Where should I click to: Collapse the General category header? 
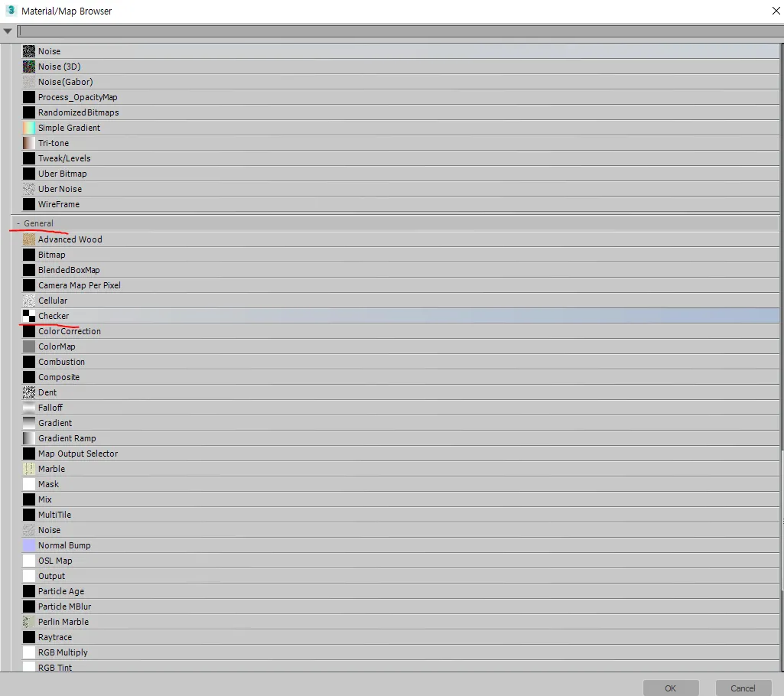click(x=19, y=223)
